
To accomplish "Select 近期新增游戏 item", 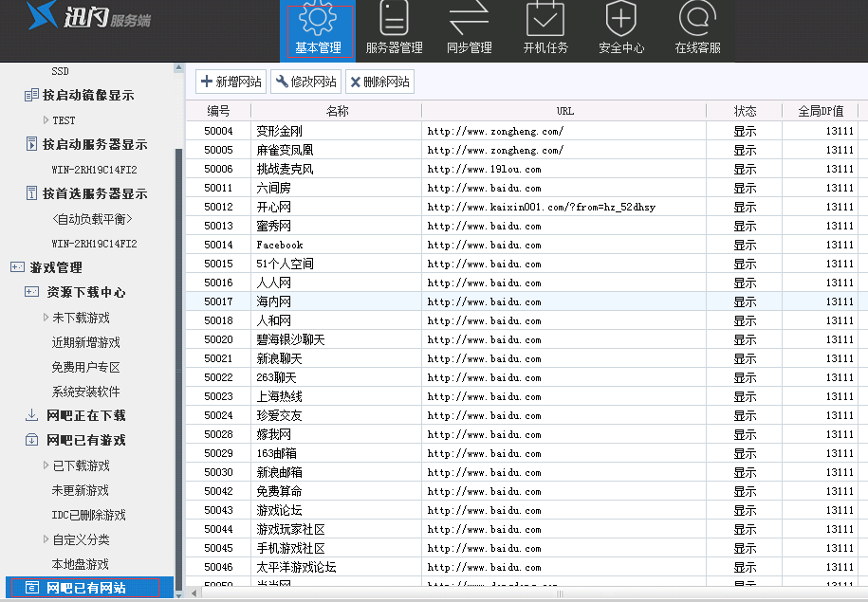I will point(85,342).
